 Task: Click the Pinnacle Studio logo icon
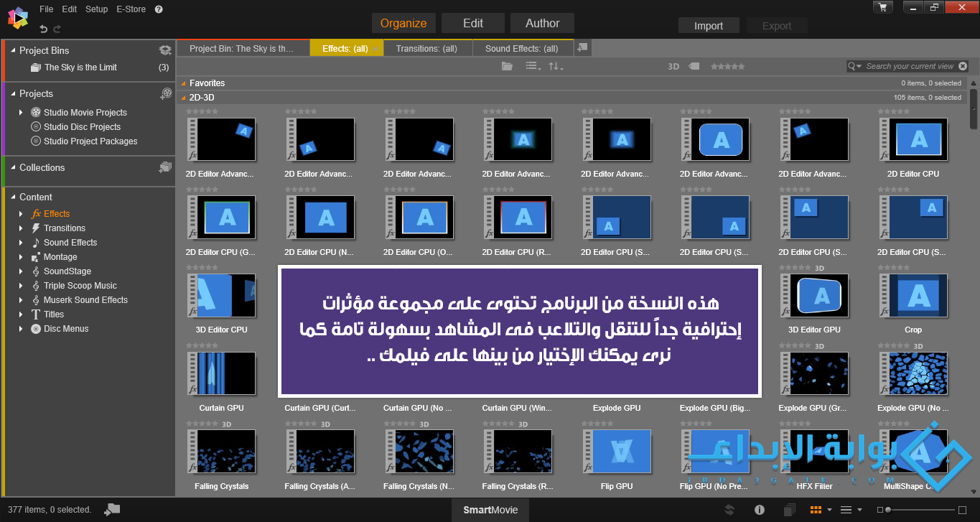tap(17, 17)
